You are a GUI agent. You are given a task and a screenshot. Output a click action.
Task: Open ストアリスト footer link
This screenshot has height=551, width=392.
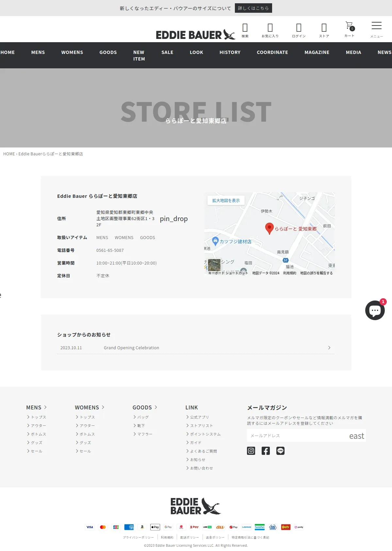pyautogui.click(x=201, y=426)
